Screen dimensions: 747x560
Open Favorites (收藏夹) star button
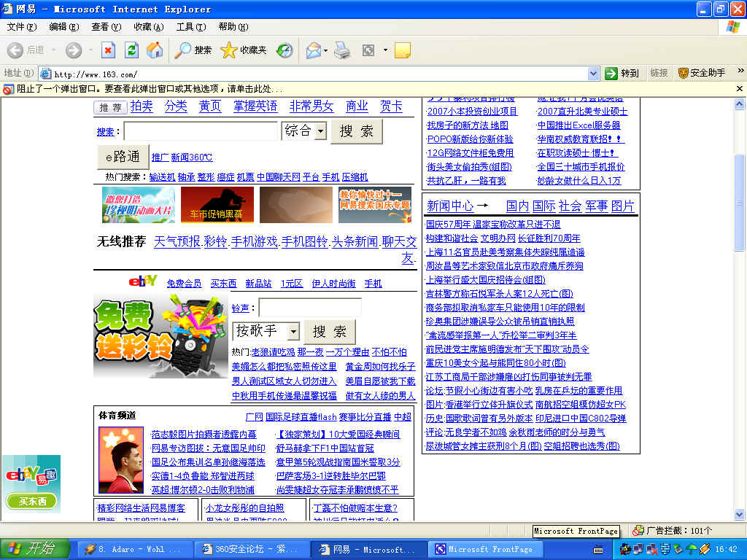pos(244,50)
